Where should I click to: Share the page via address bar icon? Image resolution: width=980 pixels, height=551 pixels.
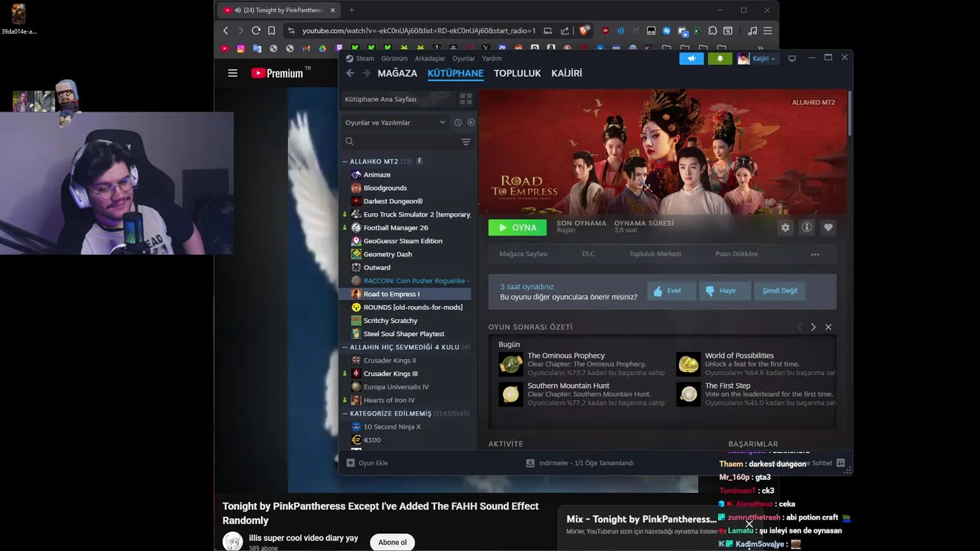[565, 31]
